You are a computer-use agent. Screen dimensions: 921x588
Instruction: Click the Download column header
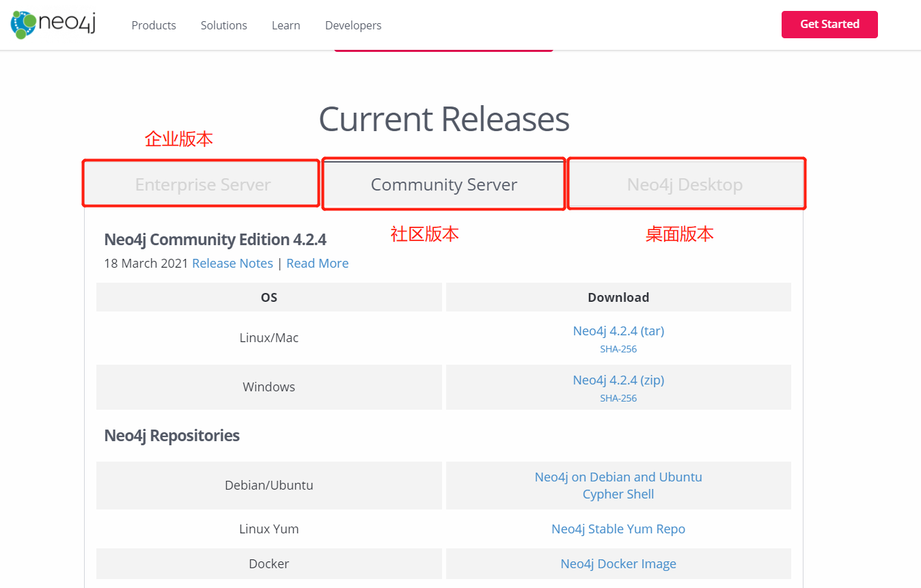click(x=618, y=297)
